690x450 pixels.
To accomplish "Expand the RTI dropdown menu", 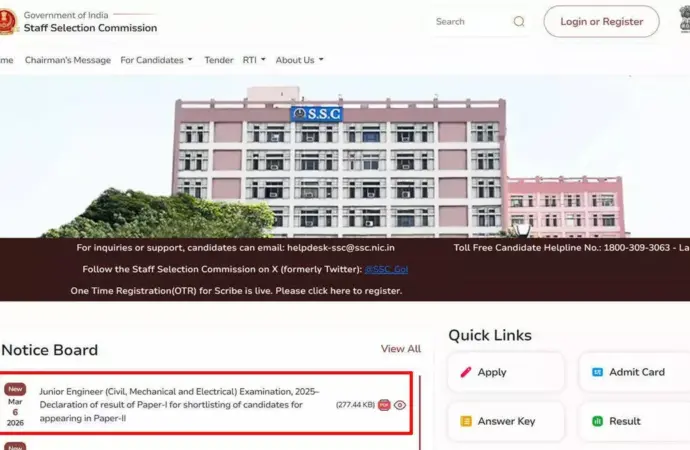I will 254,60.
